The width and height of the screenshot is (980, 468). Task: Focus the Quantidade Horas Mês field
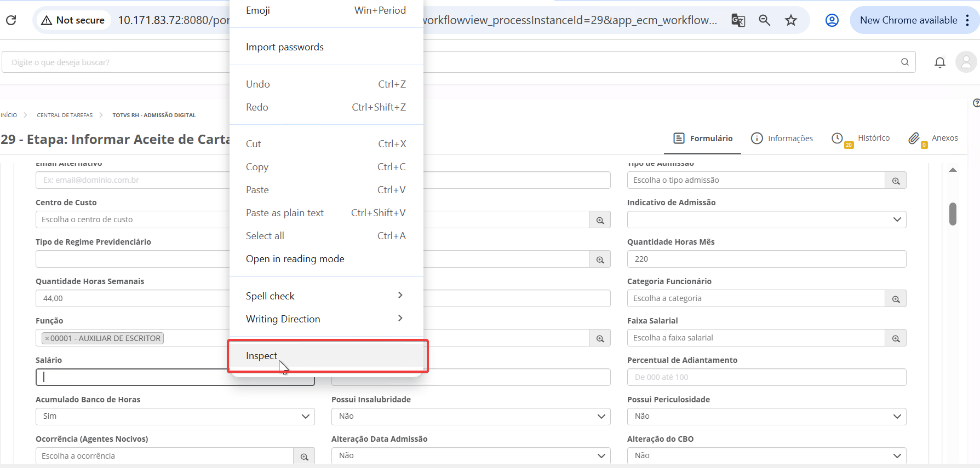[x=766, y=259]
